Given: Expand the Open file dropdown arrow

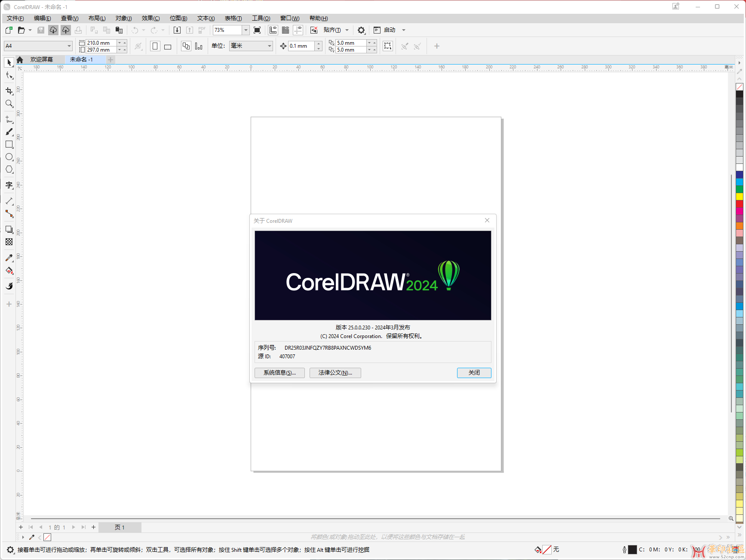Looking at the screenshot, I should pos(30,30).
